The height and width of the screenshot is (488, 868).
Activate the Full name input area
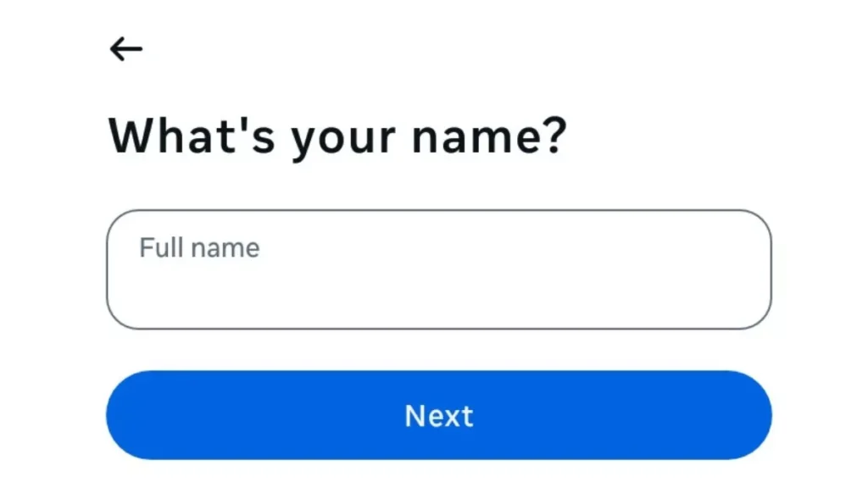437,265
